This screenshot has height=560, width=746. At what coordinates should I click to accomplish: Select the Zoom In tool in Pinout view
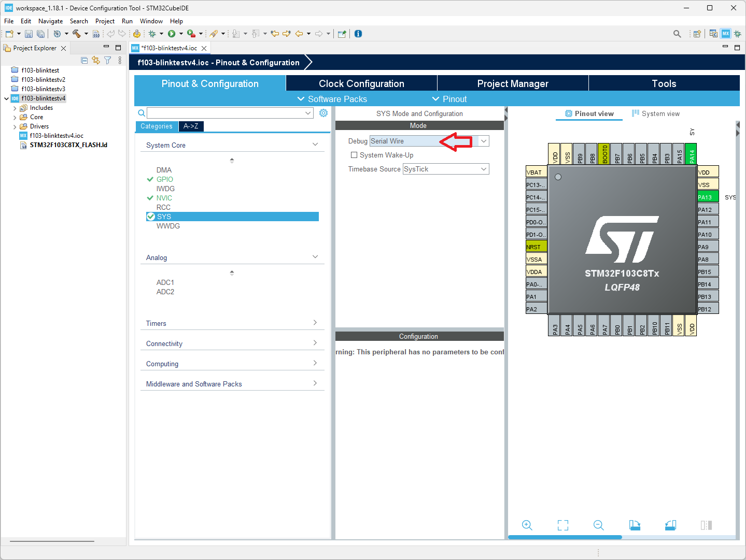[x=527, y=525]
